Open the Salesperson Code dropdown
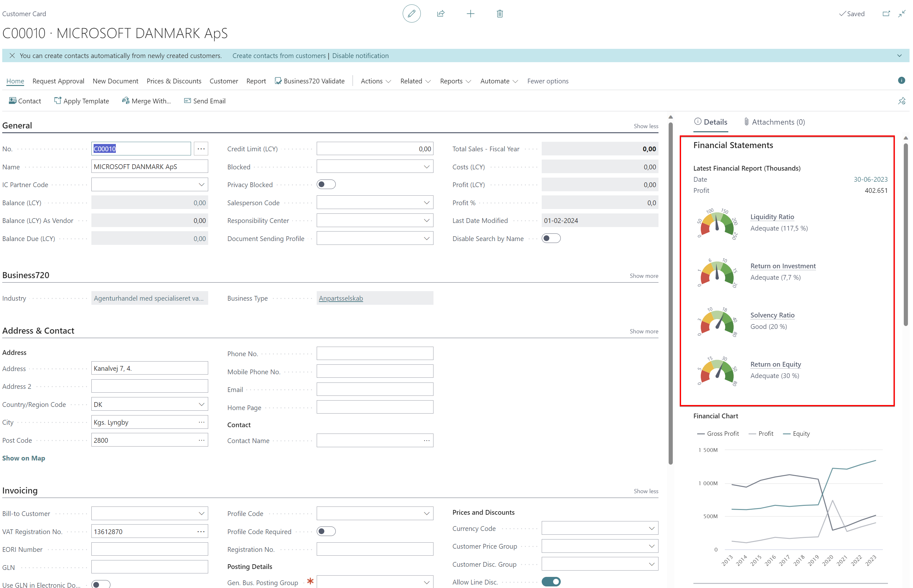The width and height of the screenshot is (913, 588). [426, 203]
